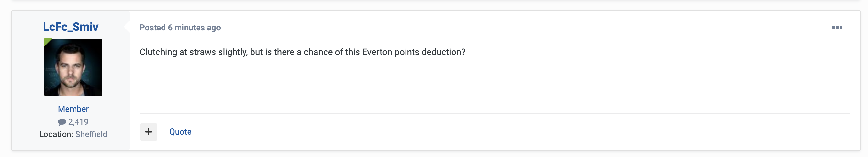Click the plus multiquote button
Screen dimensions: 868x157
pyautogui.click(x=148, y=132)
